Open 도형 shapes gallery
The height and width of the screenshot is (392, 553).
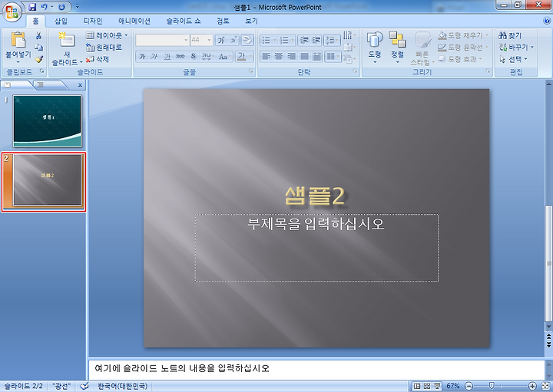[375, 48]
